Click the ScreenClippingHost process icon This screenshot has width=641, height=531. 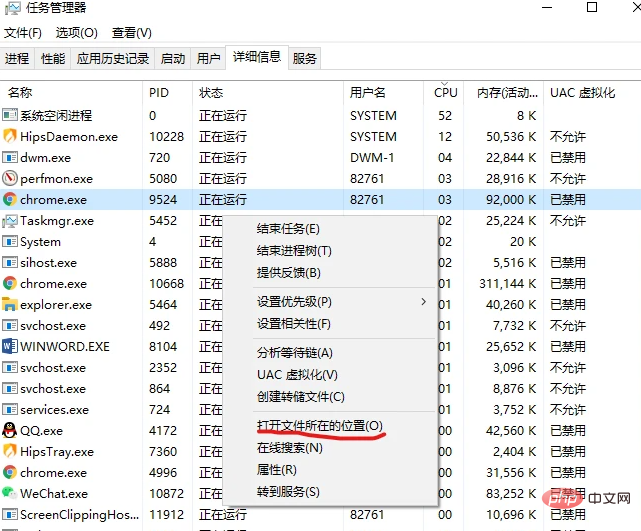10,514
